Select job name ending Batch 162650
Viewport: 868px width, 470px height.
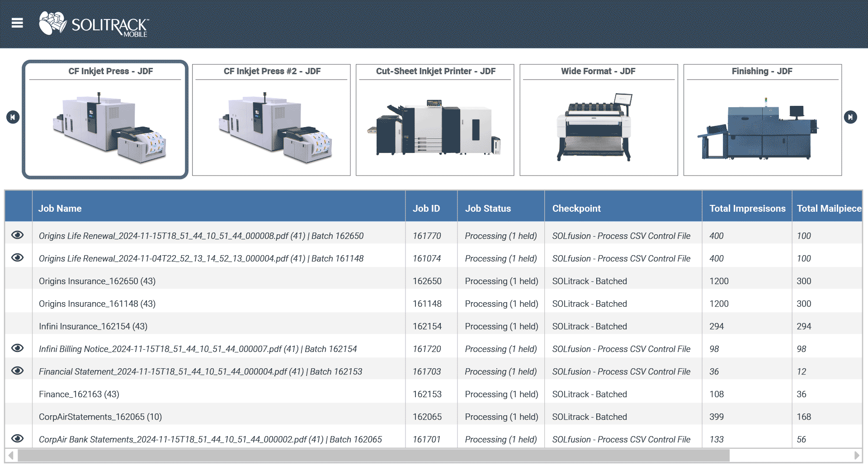point(201,236)
